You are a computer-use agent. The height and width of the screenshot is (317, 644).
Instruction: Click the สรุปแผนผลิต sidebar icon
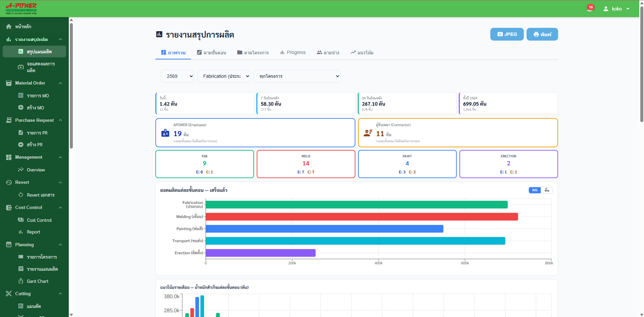coord(21,51)
